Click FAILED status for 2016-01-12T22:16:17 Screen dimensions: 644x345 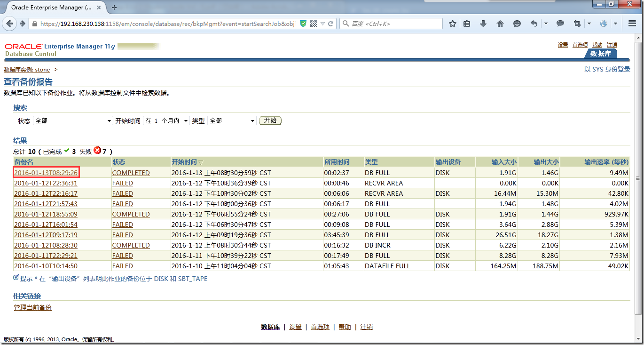tap(122, 193)
